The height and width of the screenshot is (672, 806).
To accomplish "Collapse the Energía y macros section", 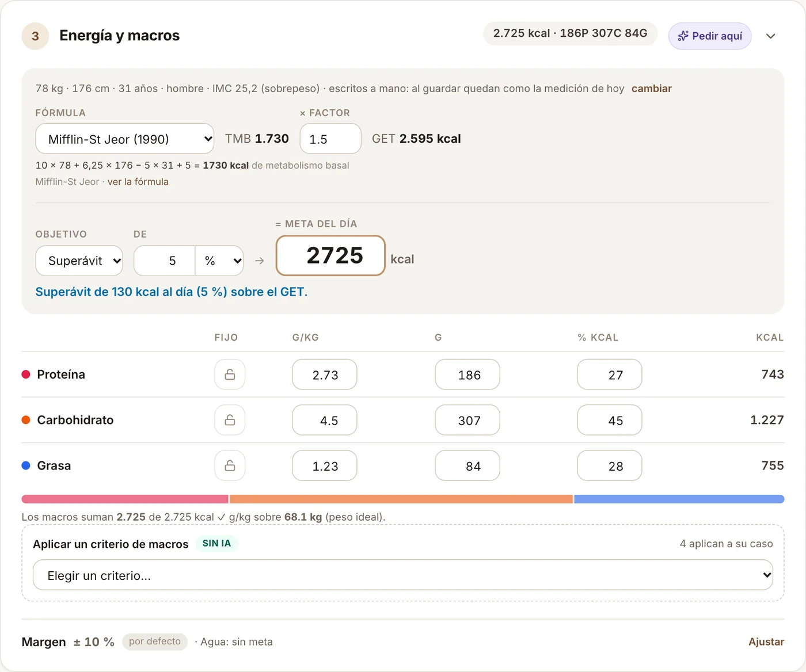I will [x=770, y=36].
